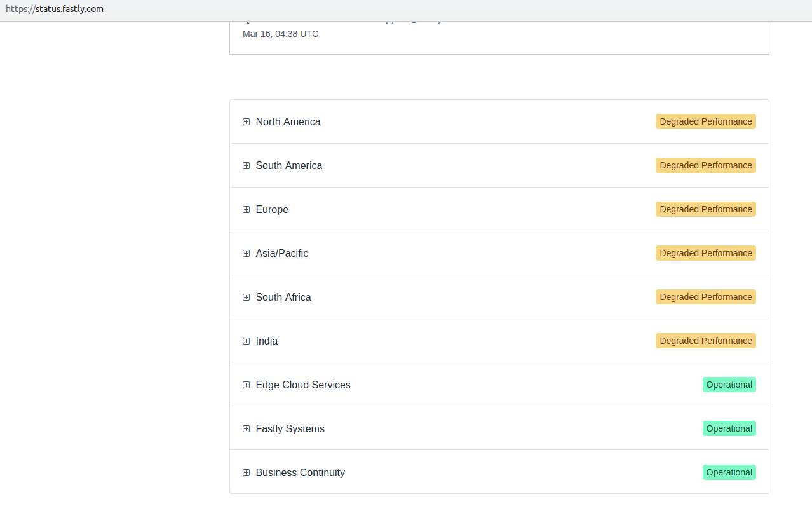The image size is (812, 513).
Task: Click the expand icon beside Edge Cloud Services
Action: [x=247, y=385]
